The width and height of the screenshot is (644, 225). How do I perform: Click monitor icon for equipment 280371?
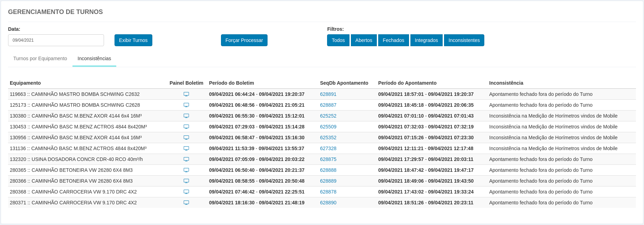click(186, 203)
